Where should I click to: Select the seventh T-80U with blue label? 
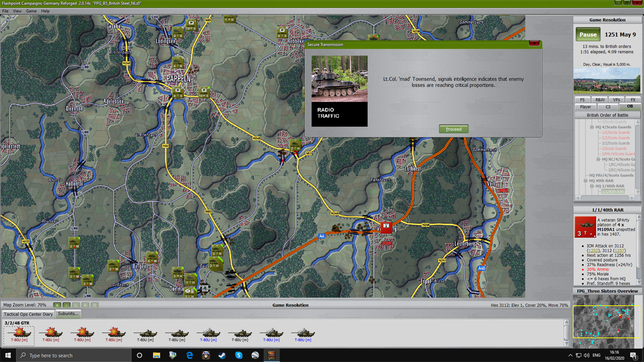208,334
